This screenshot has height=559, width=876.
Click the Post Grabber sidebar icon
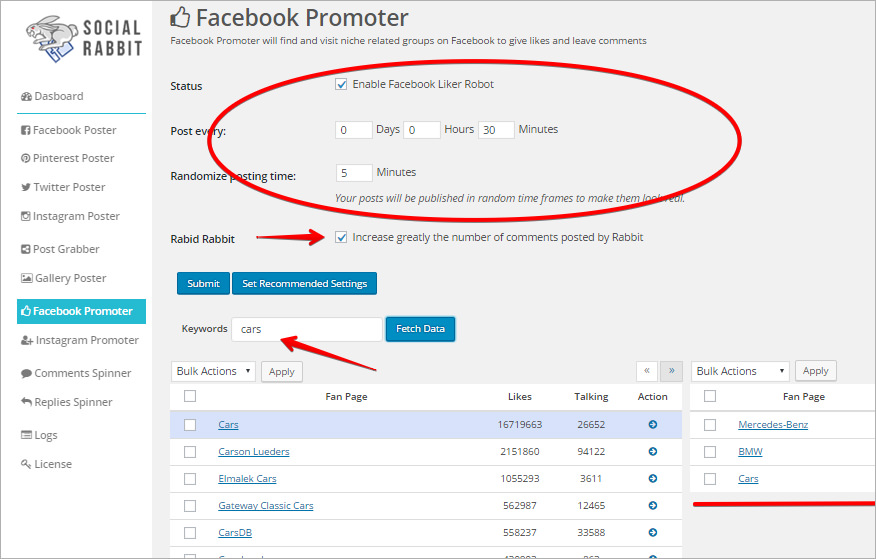26,249
